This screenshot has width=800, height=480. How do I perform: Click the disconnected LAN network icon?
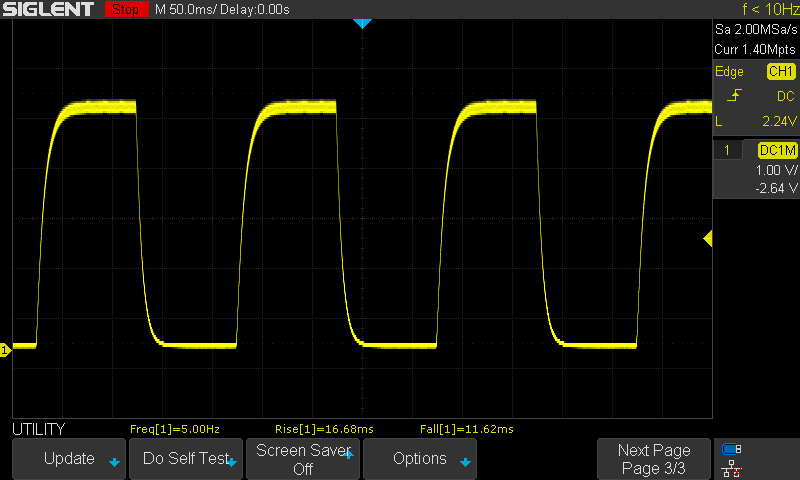coord(732,467)
